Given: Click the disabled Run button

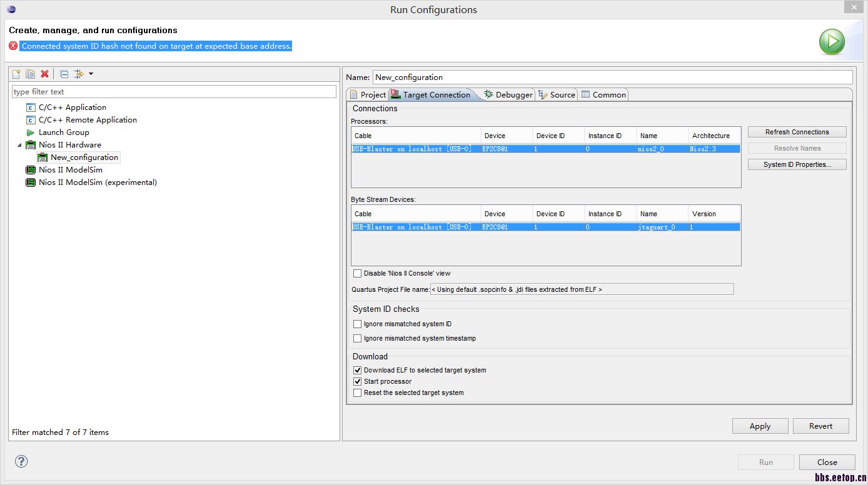Looking at the screenshot, I should click(x=766, y=462).
